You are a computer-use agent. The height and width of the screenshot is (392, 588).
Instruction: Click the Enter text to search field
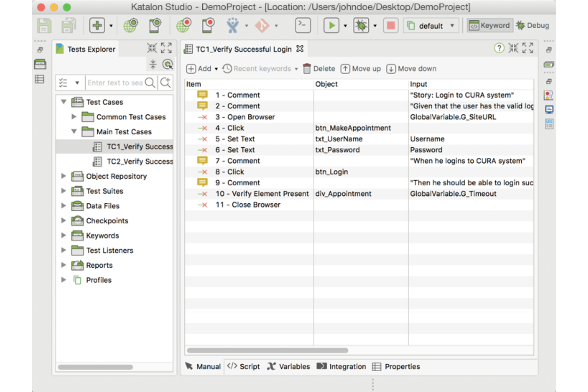click(x=115, y=83)
